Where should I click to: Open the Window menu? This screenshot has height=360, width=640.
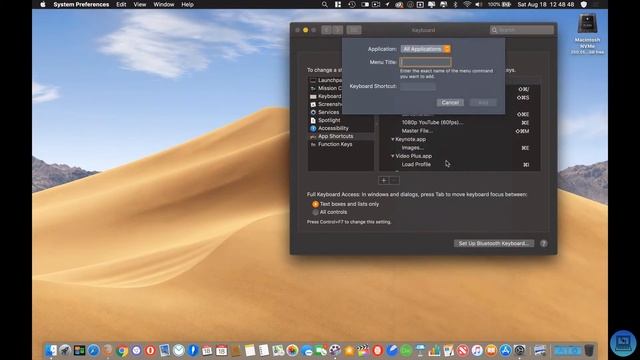point(164,4)
